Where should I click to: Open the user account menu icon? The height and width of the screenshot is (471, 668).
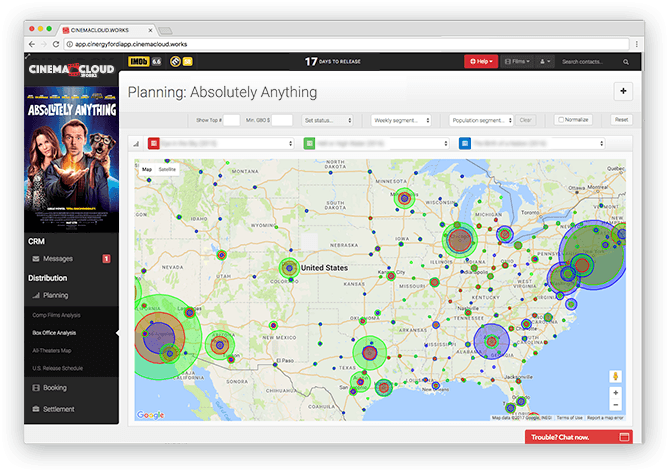pos(545,62)
